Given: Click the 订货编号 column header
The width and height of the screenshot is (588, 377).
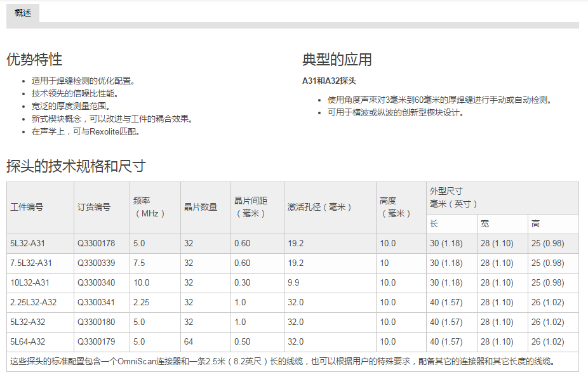Looking at the screenshot, I should (94, 207).
